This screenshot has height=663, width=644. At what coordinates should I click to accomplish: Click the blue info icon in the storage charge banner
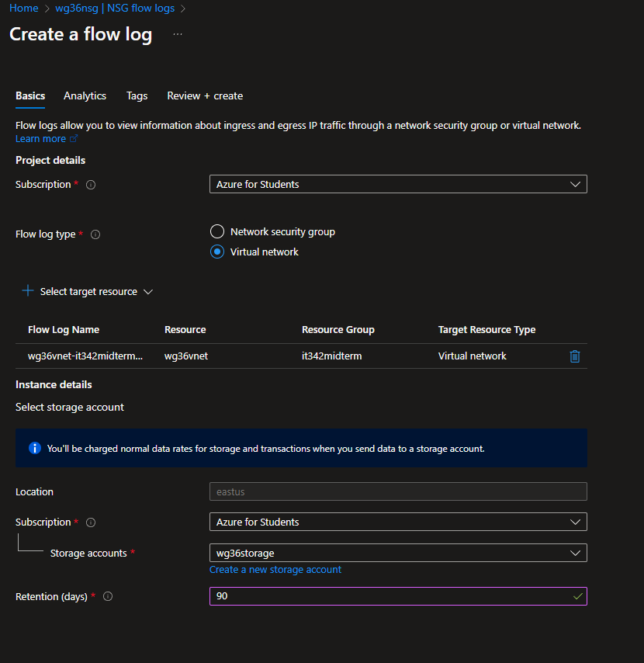coord(35,448)
